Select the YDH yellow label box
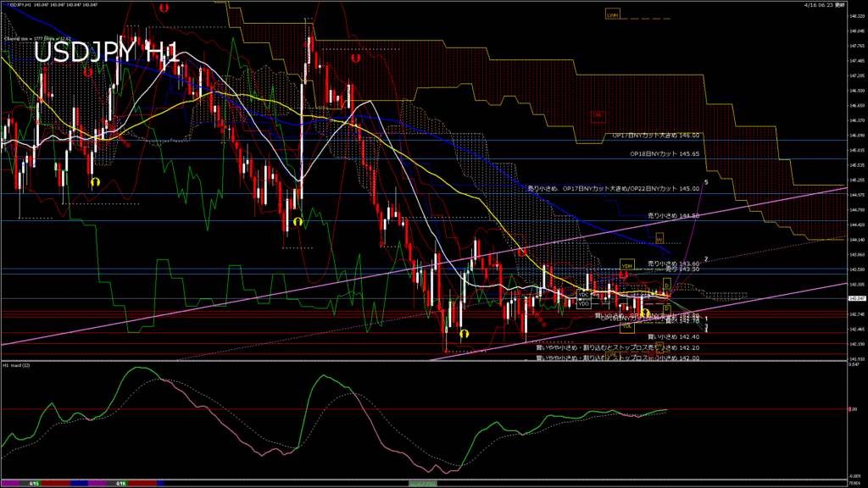868x488 pixels. point(626,265)
